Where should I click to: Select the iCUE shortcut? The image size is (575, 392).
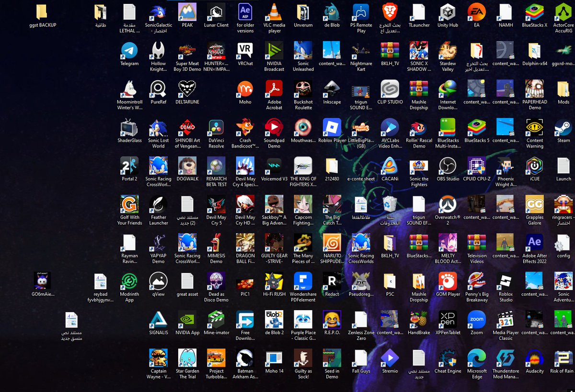[x=535, y=166]
